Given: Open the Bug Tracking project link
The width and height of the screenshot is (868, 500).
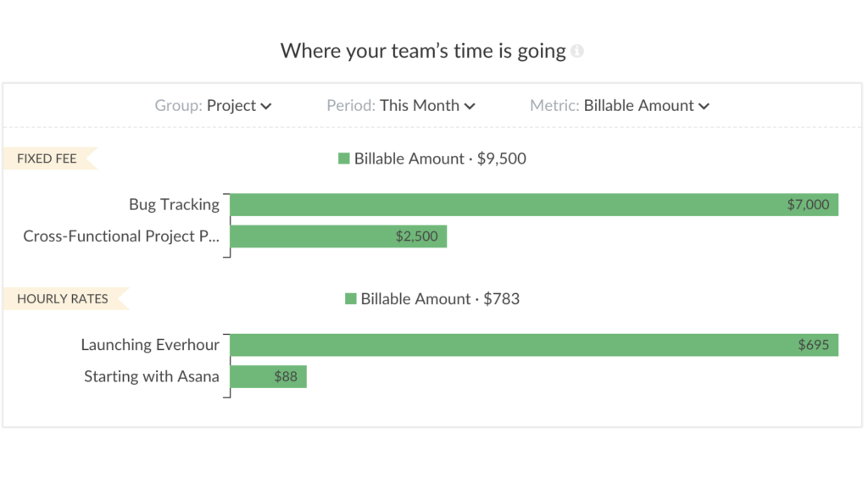Looking at the screenshot, I should 175,204.
